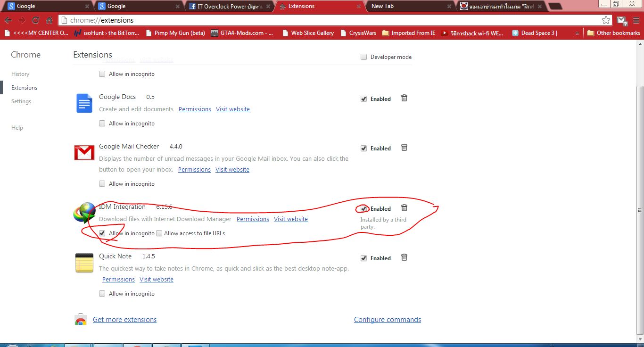Bookmark this page with the star icon
Image resolution: width=644 pixels, height=347 pixels.
point(606,20)
